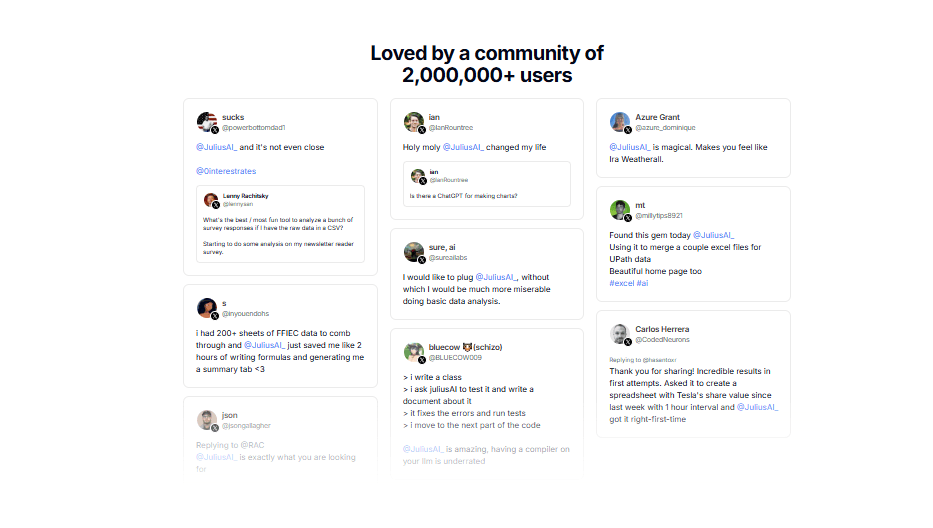
Task: Click the @JuliusAI_ mention in Carlos Herrera's tweet
Action: tap(757, 407)
